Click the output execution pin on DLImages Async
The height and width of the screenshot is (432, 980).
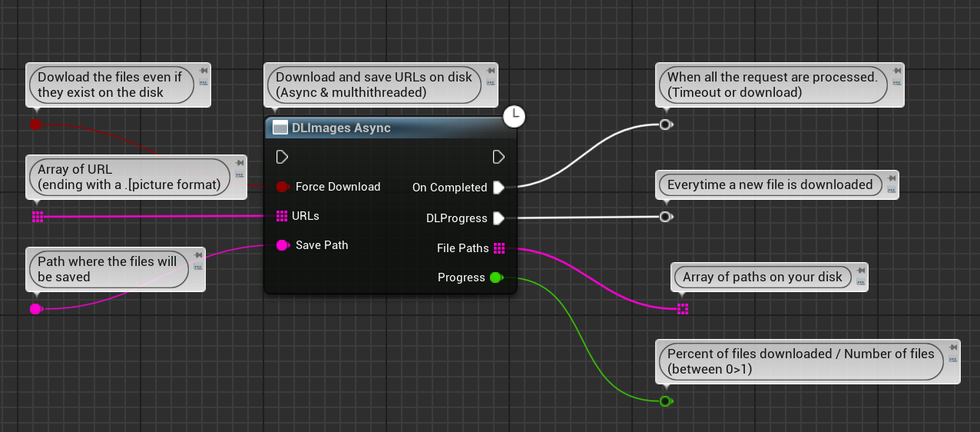(x=498, y=157)
